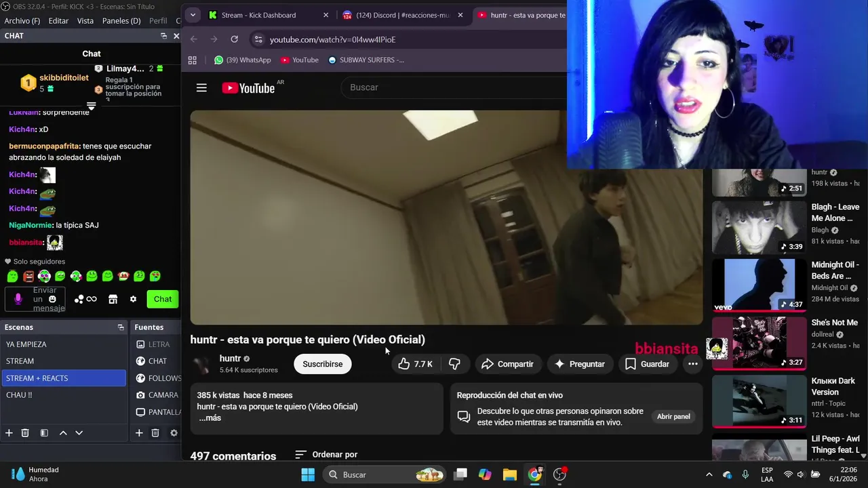
Task: Close the Kick Dashboard tab
Action: (325, 15)
